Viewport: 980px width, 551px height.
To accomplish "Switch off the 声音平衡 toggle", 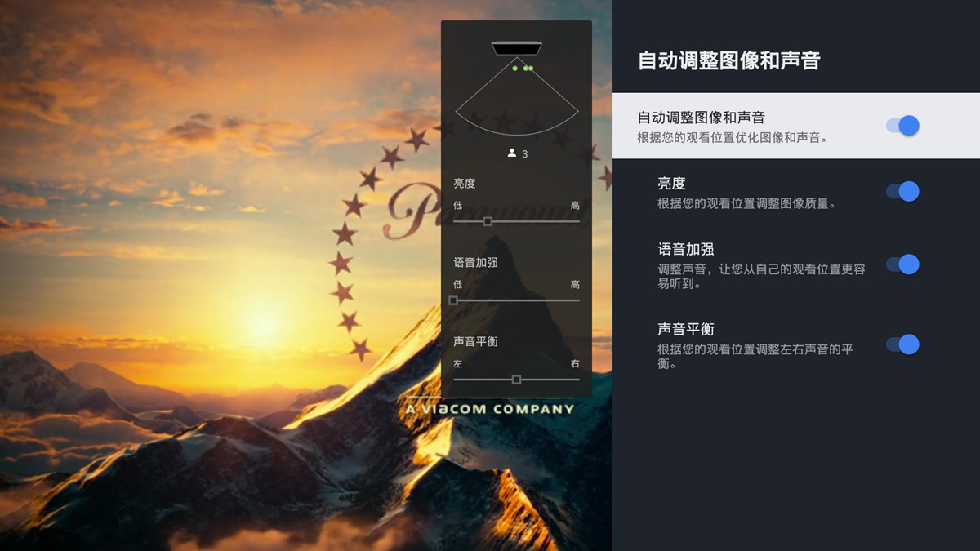I will coord(902,344).
